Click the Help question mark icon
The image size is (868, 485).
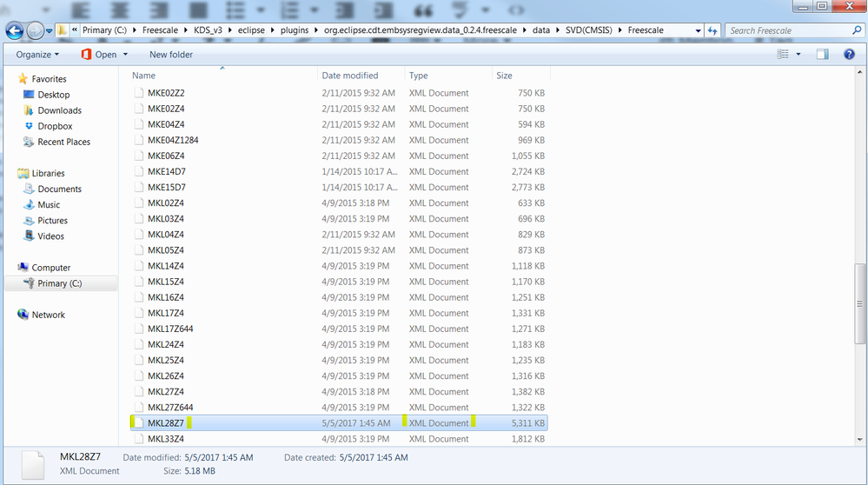pyautogui.click(x=849, y=54)
